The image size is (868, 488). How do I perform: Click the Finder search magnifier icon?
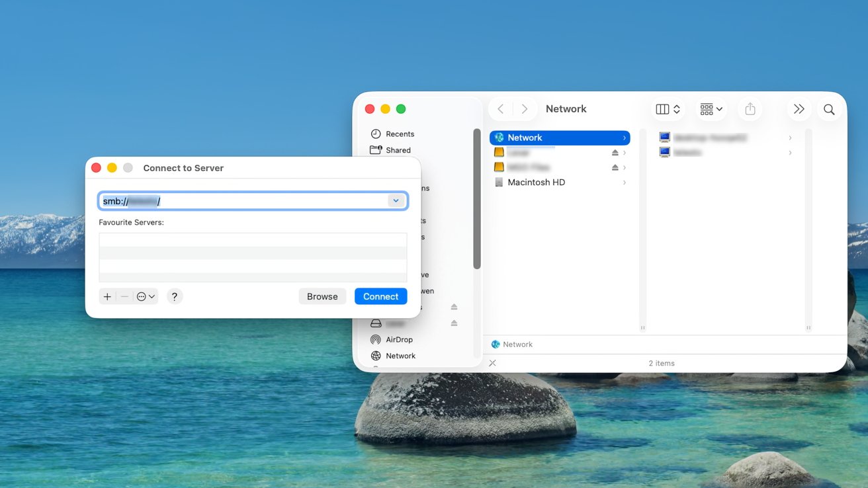click(x=829, y=110)
